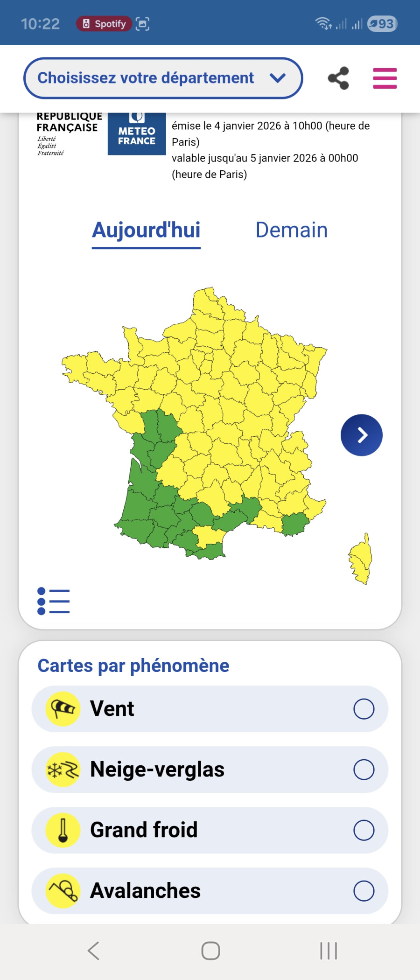Image resolution: width=420 pixels, height=980 pixels.
Task: Go to next map with arrow button
Action: pos(361,435)
